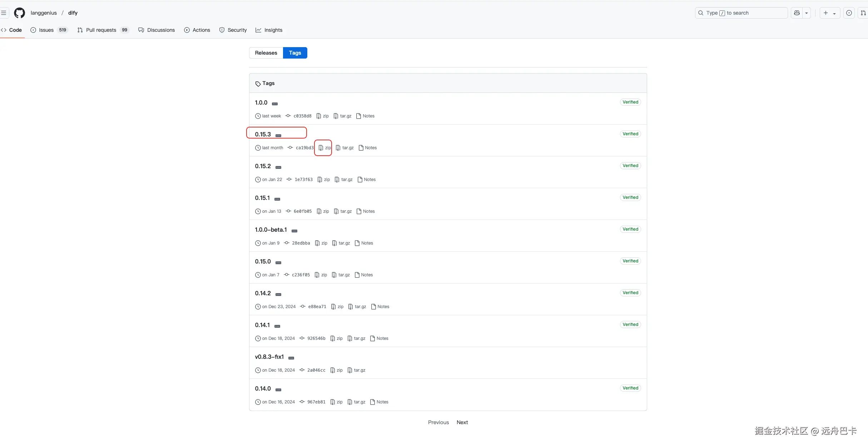Open the Copilot icon in header

pos(797,13)
